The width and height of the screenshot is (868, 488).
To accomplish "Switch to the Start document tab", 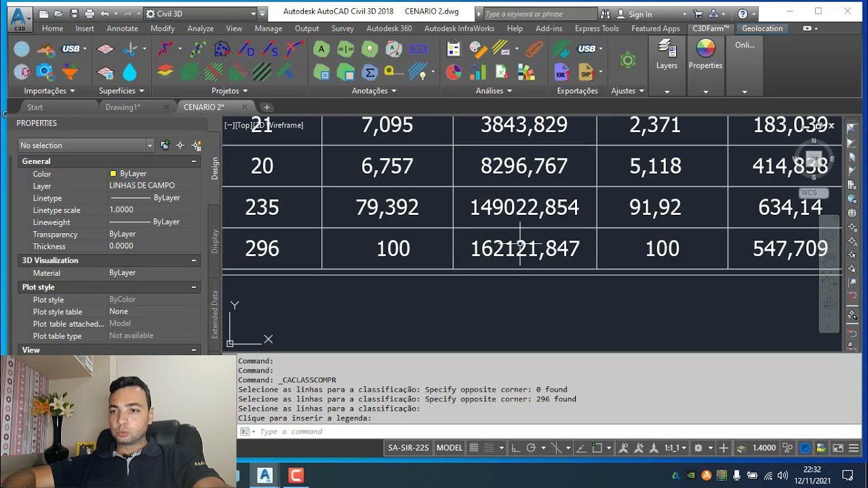I will pyautogui.click(x=35, y=107).
